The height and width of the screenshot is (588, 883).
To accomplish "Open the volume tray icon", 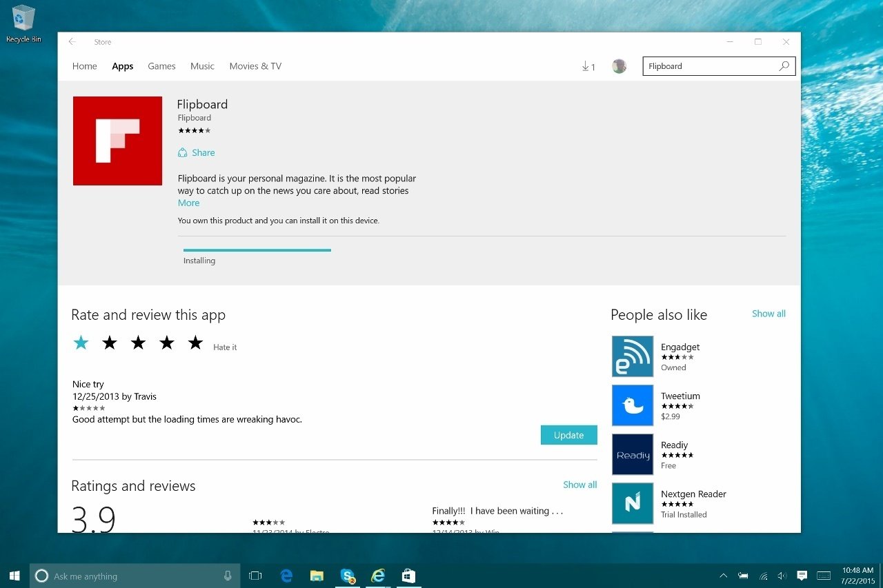I will point(782,576).
